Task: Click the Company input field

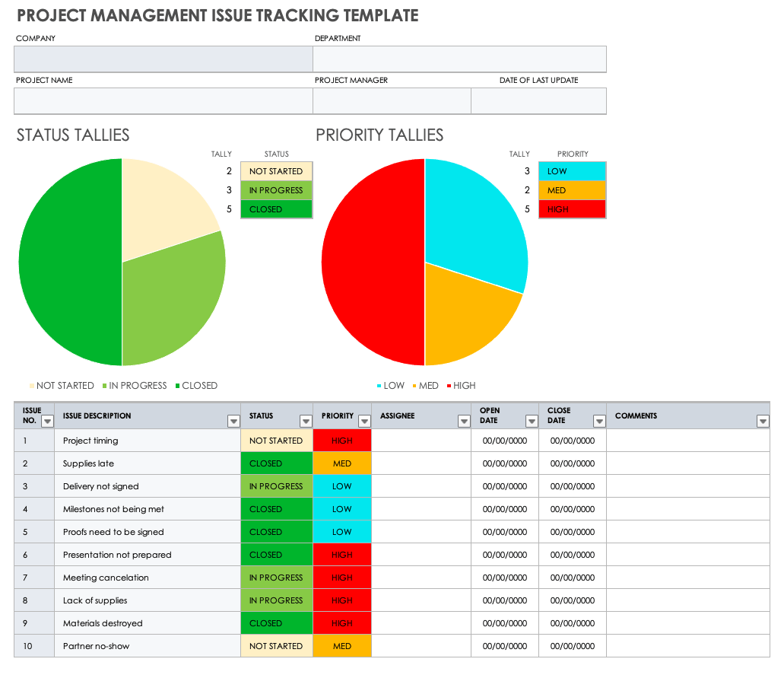Action: click(163, 59)
